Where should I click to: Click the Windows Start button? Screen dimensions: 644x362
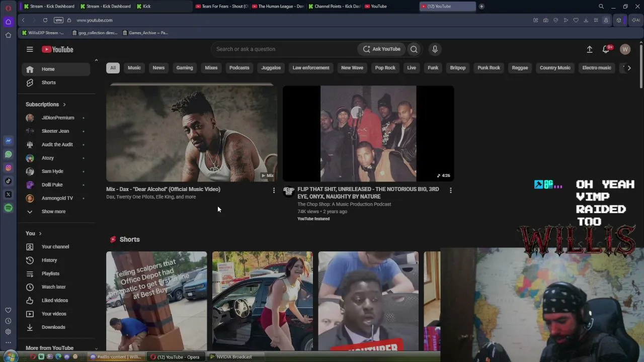(x=10, y=356)
